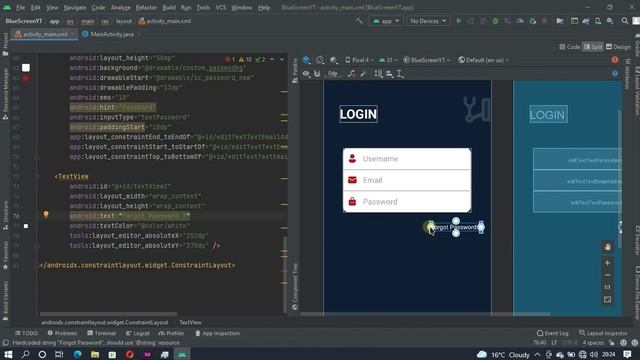Image resolution: width=640 pixels, height=360 pixels.
Task: Open Microsoft Edge from the taskbar
Action: (x=77, y=354)
